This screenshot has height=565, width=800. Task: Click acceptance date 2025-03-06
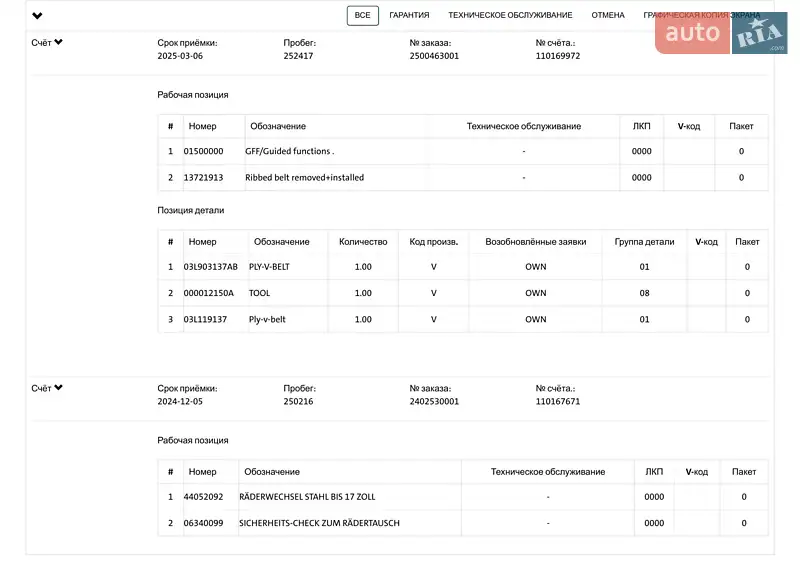click(180, 56)
